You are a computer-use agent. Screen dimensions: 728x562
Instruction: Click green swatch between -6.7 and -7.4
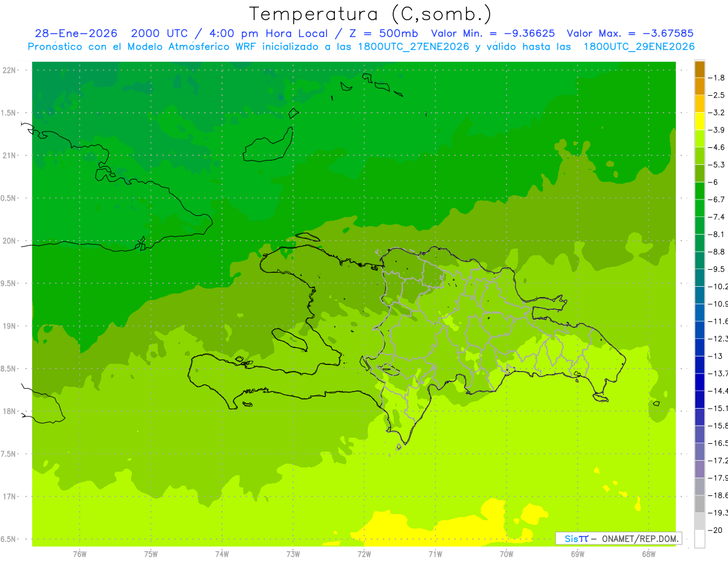coord(699,208)
